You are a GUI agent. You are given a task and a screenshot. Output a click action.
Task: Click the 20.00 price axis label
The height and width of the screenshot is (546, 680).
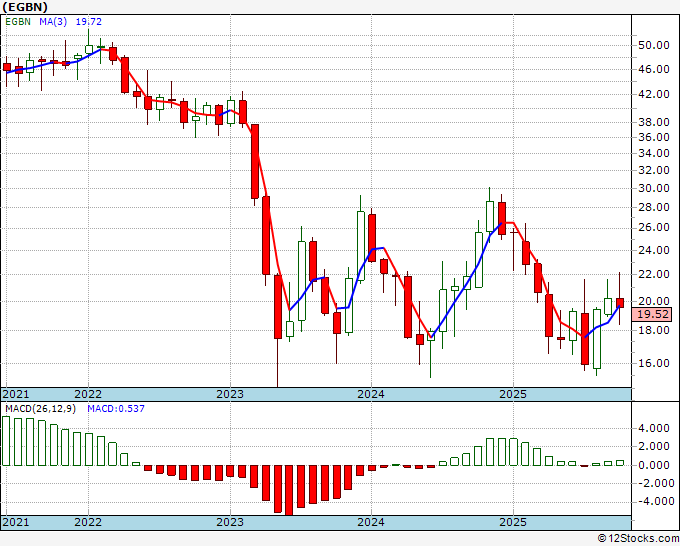click(654, 301)
